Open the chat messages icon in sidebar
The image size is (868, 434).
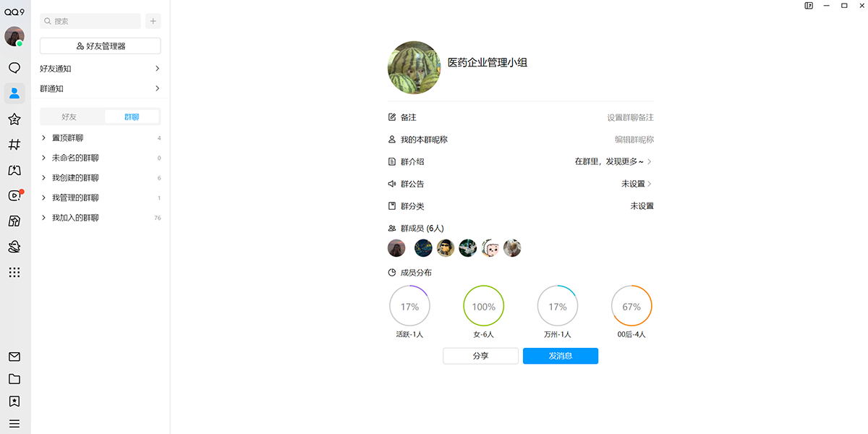pyautogui.click(x=14, y=67)
